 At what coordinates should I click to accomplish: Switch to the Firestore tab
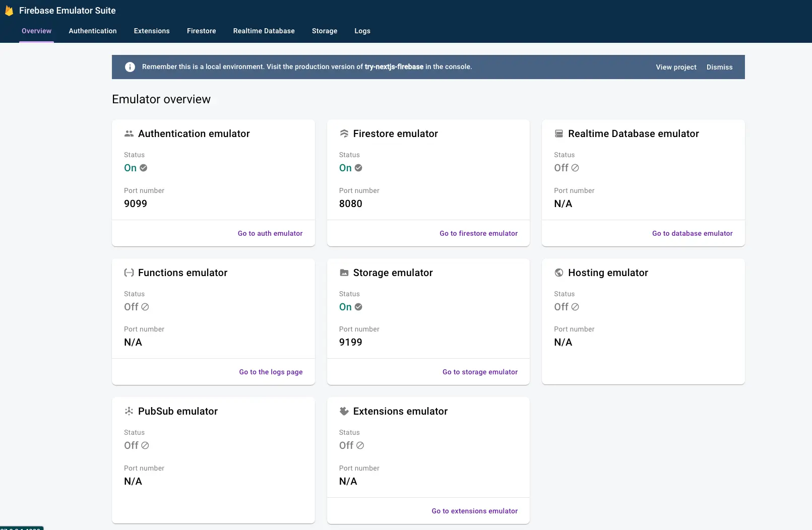[x=202, y=31]
